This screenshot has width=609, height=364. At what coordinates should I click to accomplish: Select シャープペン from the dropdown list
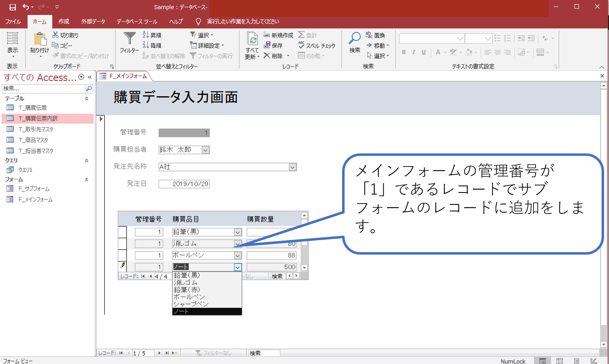[x=191, y=304]
